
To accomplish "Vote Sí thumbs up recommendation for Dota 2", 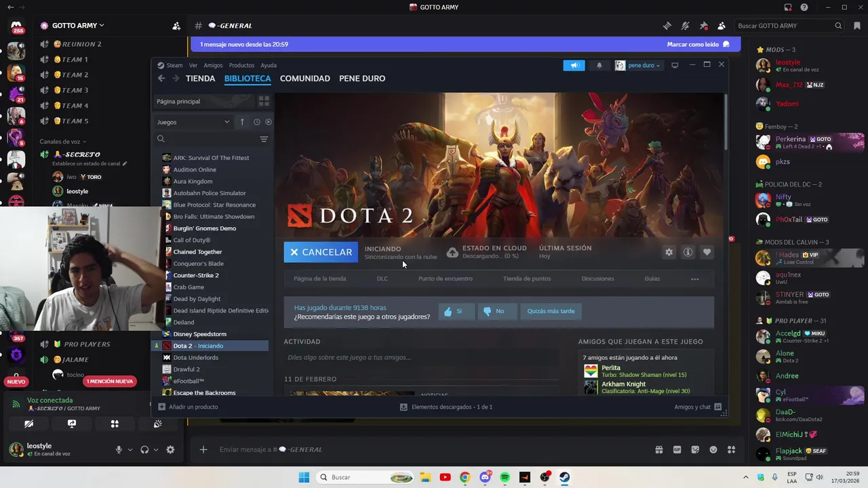I will (456, 311).
